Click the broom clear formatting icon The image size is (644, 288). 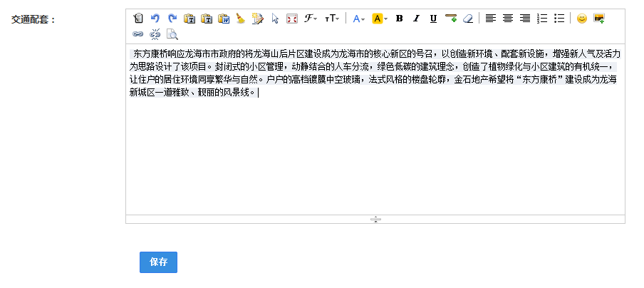(241, 19)
